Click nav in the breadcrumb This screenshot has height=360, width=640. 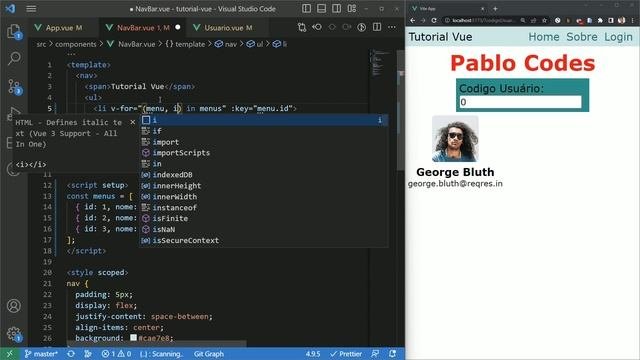point(231,44)
